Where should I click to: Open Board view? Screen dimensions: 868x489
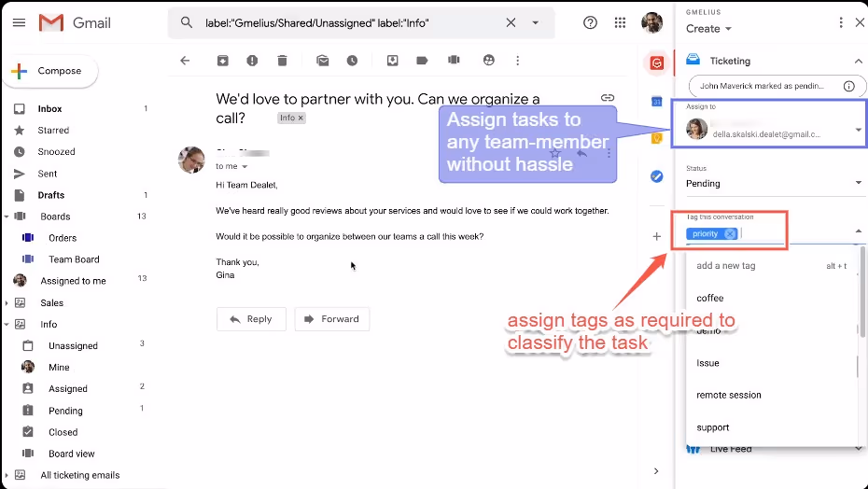point(72,454)
